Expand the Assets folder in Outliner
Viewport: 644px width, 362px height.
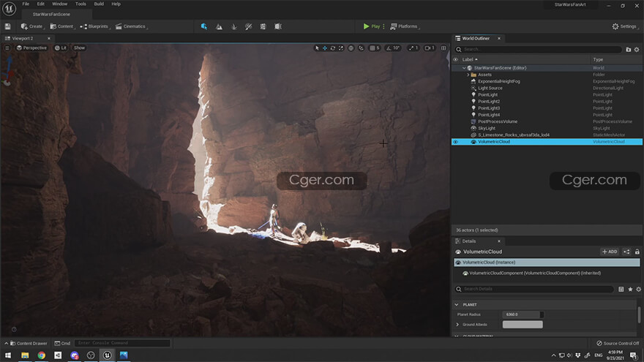468,75
